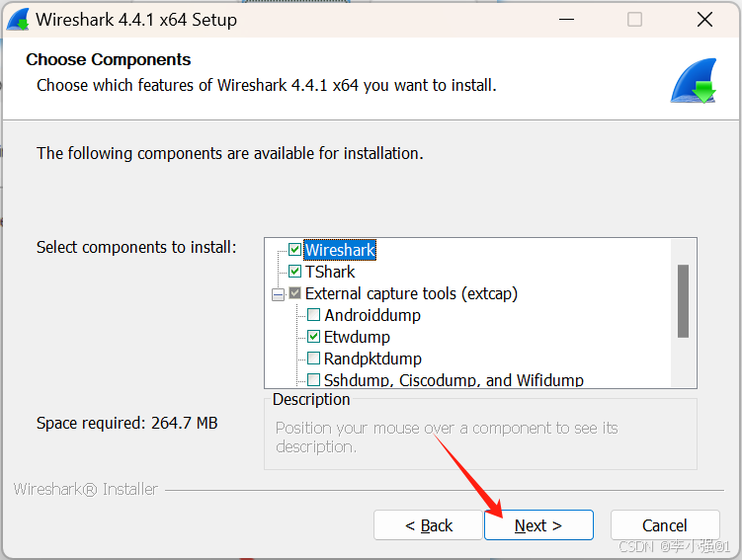The image size is (742, 560).
Task: Click the Wireshark fin icon in title bar
Action: click(x=19, y=20)
